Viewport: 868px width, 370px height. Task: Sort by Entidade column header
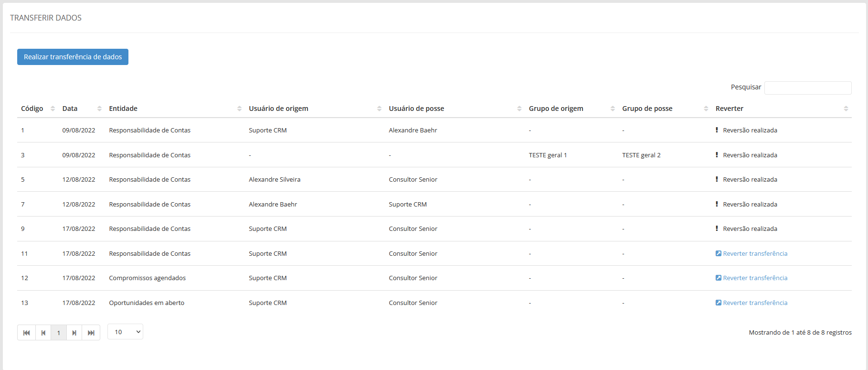click(123, 109)
